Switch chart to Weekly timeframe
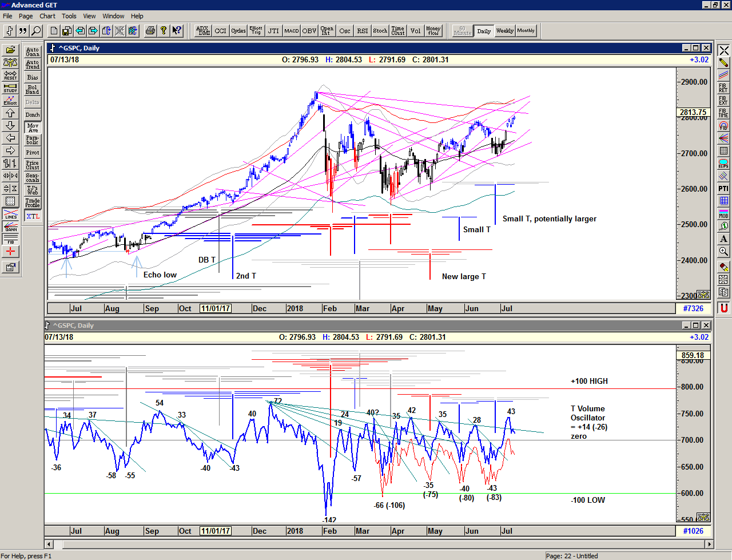The width and height of the screenshot is (732, 560). pyautogui.click(x=504, y=31)
